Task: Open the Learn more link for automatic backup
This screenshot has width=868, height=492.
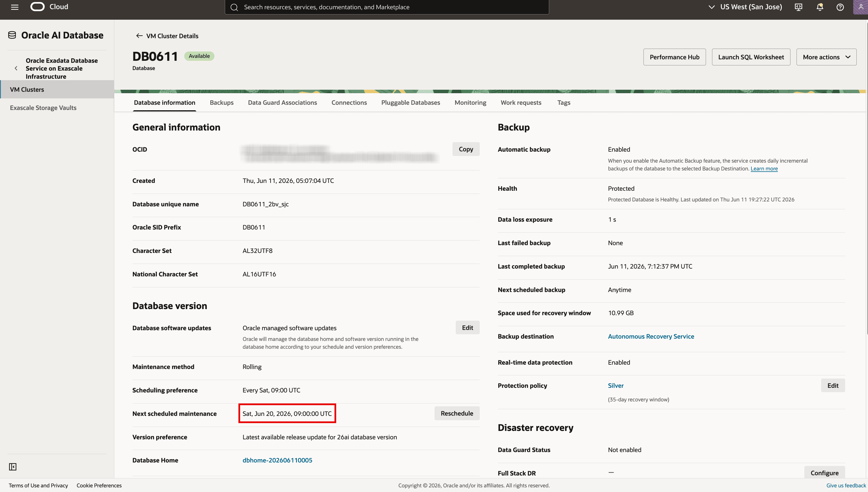Action: (x=764, y=169)
